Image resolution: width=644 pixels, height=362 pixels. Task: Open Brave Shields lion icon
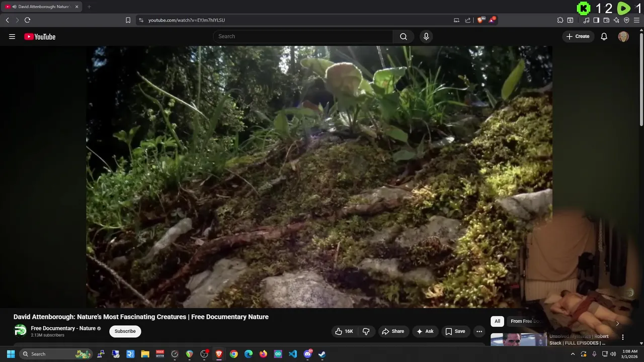(x=481, y=20)
